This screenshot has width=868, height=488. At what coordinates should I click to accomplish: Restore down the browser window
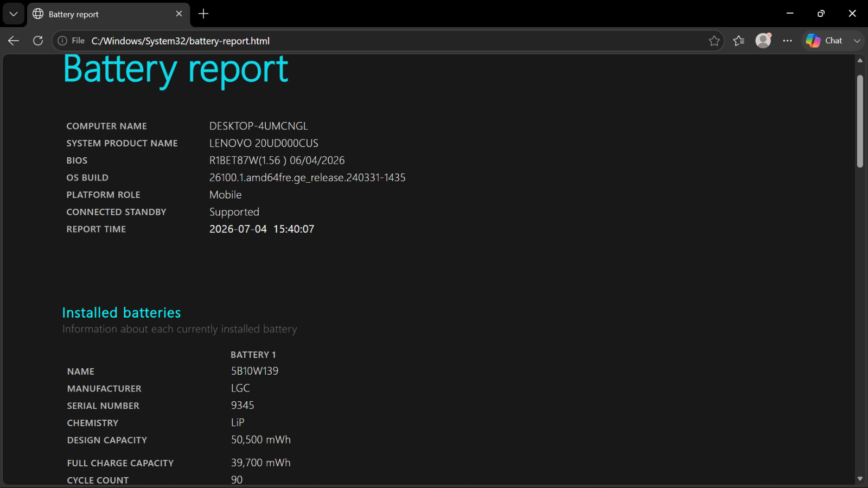pos(821,14)
